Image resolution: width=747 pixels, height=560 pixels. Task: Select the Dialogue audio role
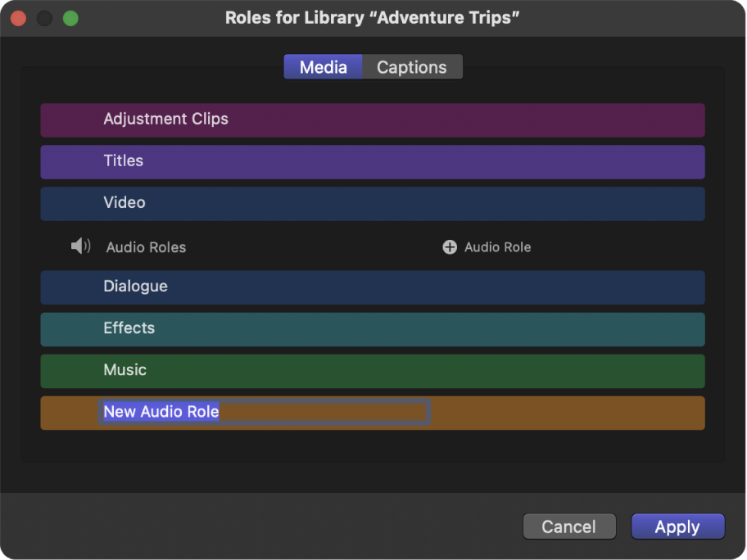point(373,287)
